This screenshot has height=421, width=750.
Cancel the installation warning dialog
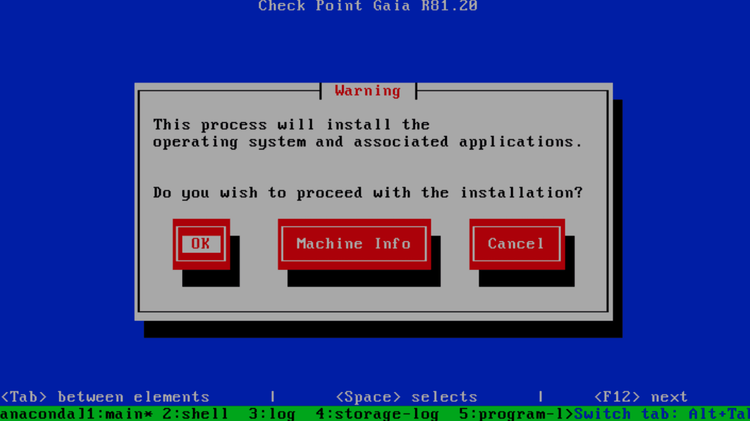click(x=517, y=244)
